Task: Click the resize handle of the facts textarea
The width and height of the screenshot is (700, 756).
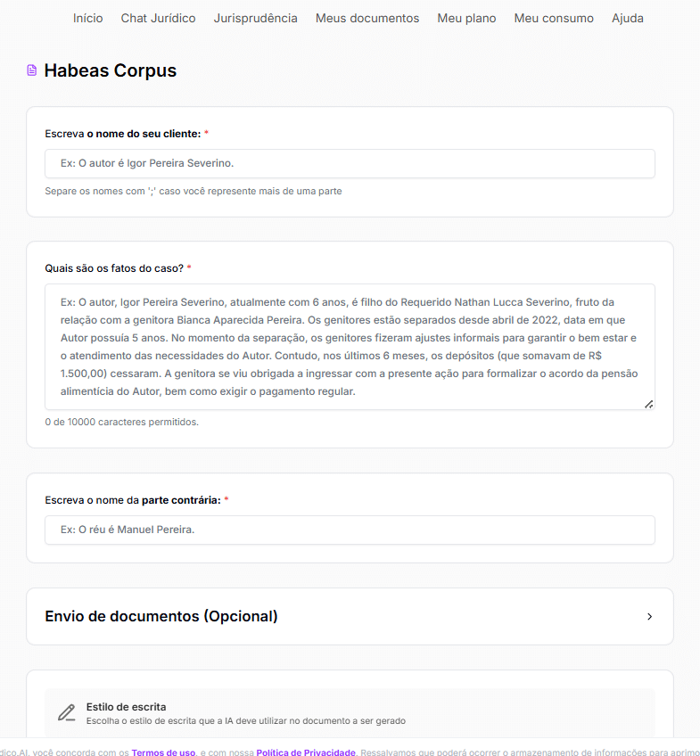Action: 648,404
